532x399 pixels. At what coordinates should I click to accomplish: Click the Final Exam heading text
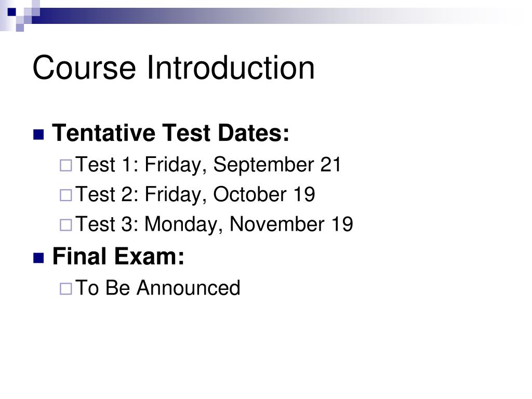coord(118,256)
